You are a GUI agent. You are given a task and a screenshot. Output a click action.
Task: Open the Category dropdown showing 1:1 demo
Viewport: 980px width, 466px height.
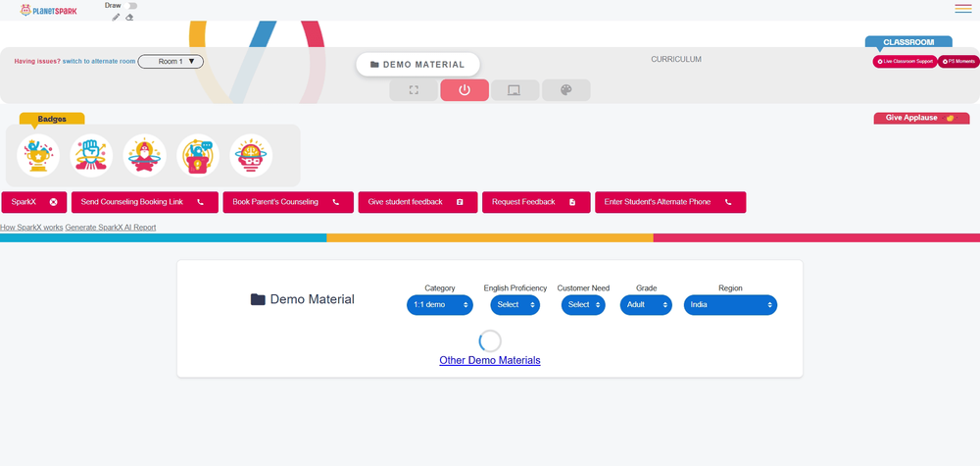click(x=440, y=305)
